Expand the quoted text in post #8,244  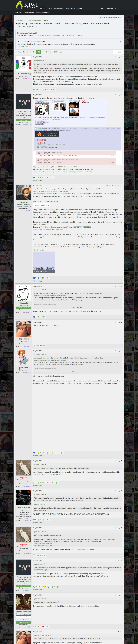point(77,307)
